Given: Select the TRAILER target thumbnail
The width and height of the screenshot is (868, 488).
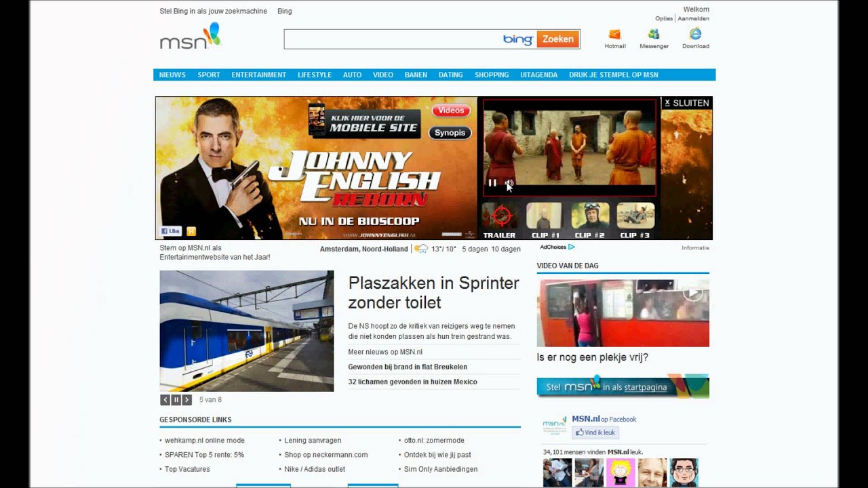Looking at the screenshot, I should click(x=500, y=216).
